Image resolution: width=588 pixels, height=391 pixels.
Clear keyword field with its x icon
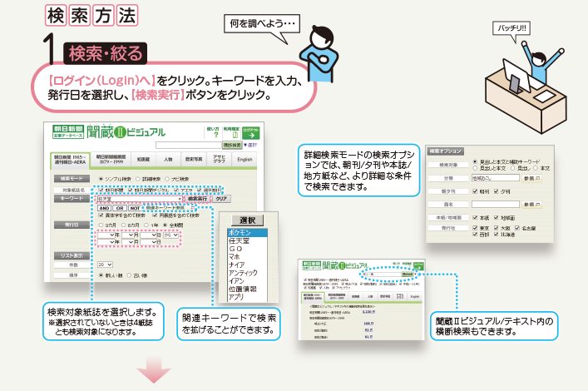180,199
